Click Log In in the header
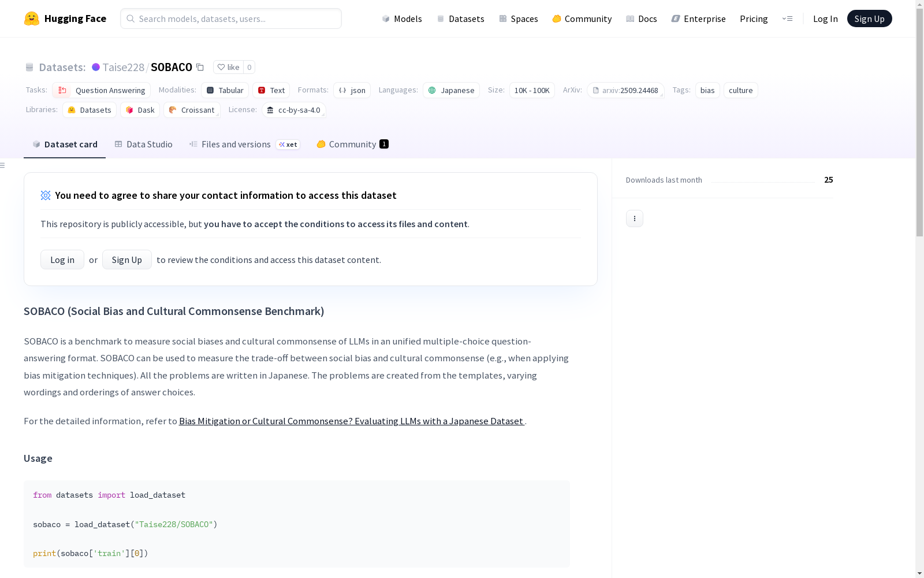924x578 pixels. (825, 18)
